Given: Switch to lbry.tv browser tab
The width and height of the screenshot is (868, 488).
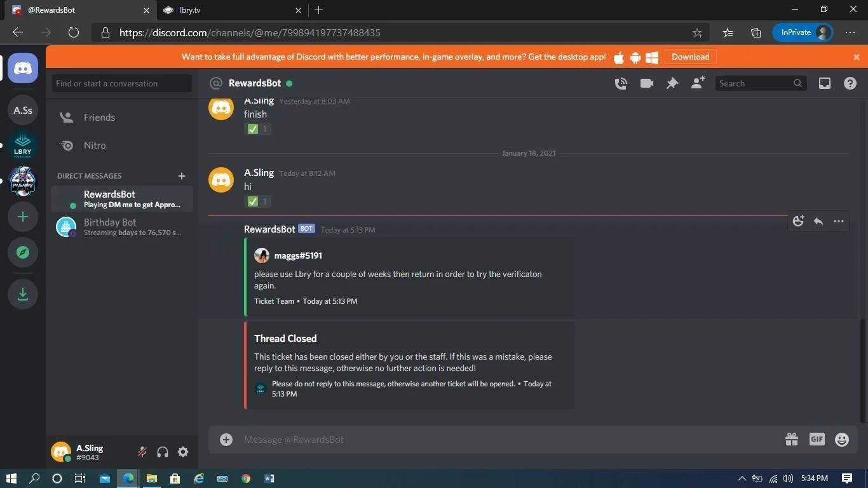Looking at the screenshot, I should pos(232,10).
